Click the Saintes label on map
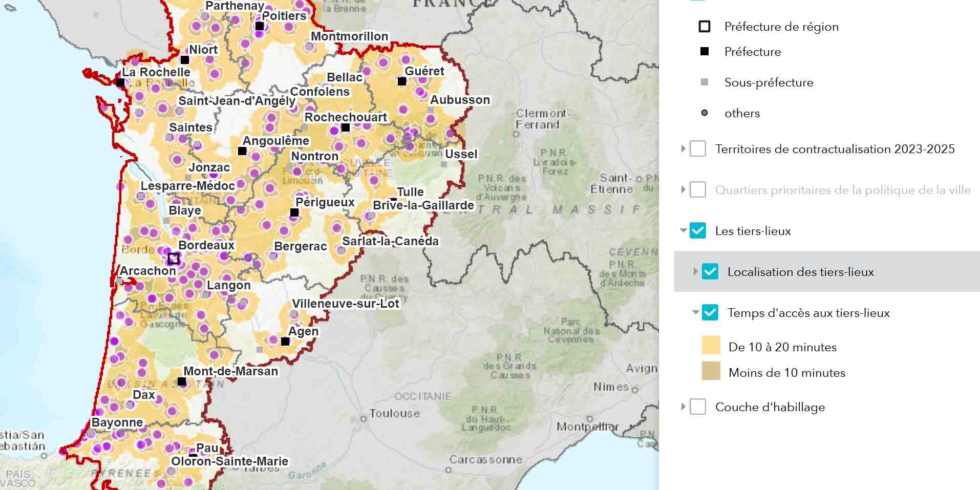Image resolution: width=980 pixels, height=490 pixels. (191, 127)
